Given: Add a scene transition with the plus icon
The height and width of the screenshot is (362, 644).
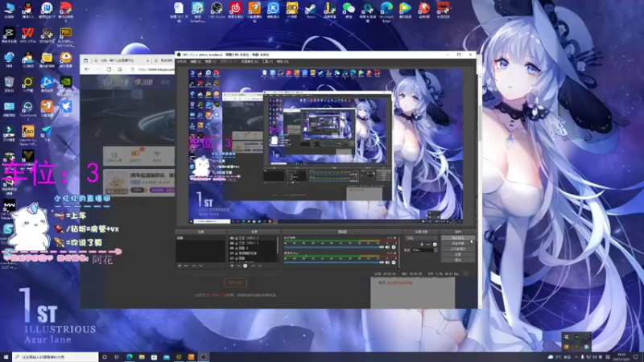Looking at the screenshot, I should (422, 245).
